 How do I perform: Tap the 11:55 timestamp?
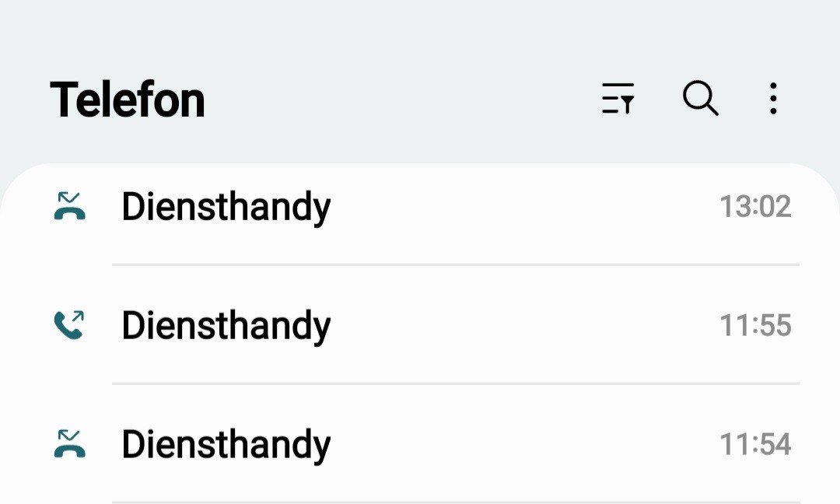pos(754,326)
